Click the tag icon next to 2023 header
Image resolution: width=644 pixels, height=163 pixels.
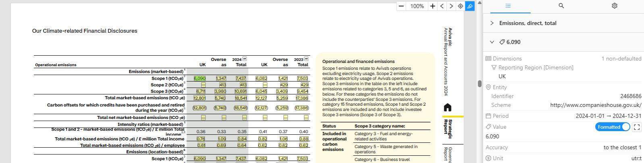pyautogui.click(x=306, y=59)
